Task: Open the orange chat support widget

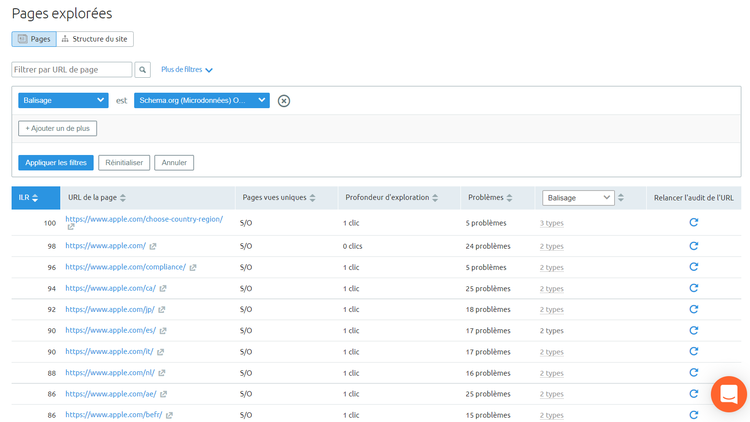Action: point(728,394)
